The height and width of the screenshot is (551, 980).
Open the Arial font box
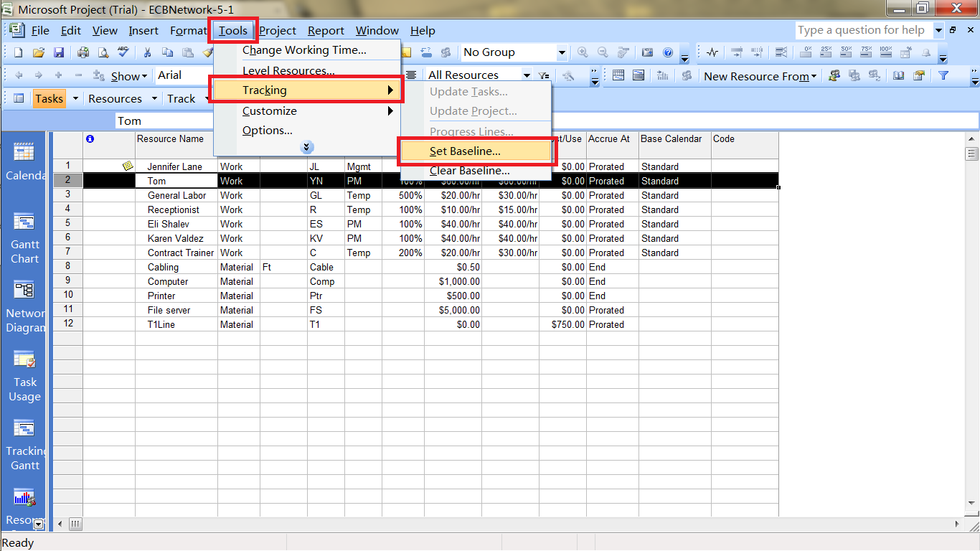185,75
